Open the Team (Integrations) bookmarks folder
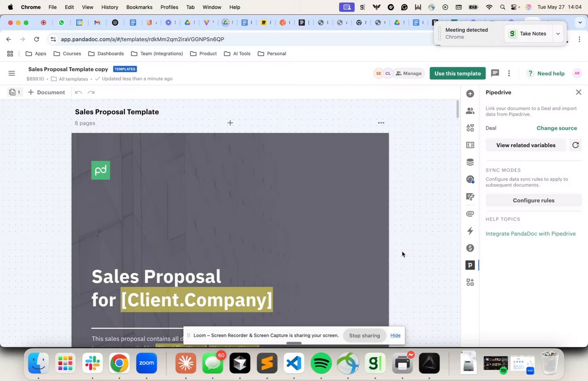Screen dimensions: 588x381 (x=157, y=54)
